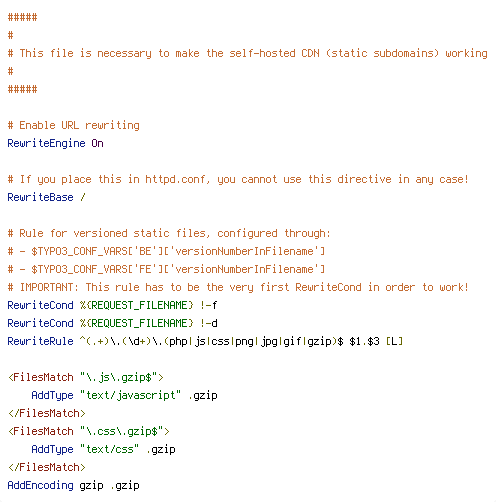The image size is (496, 502).
Task: Click the [L] flag in RewriteRule
Action: tap(394, 341)
